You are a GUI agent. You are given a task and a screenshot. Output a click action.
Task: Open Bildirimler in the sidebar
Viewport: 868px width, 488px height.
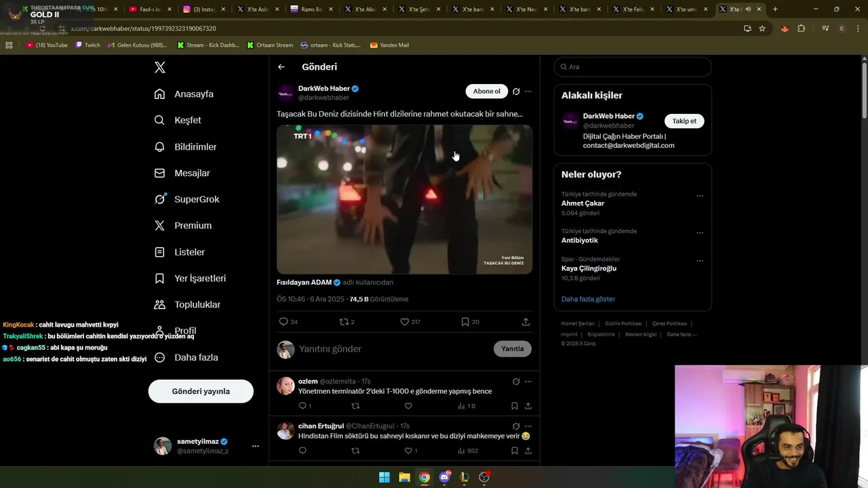pos(185,146)
